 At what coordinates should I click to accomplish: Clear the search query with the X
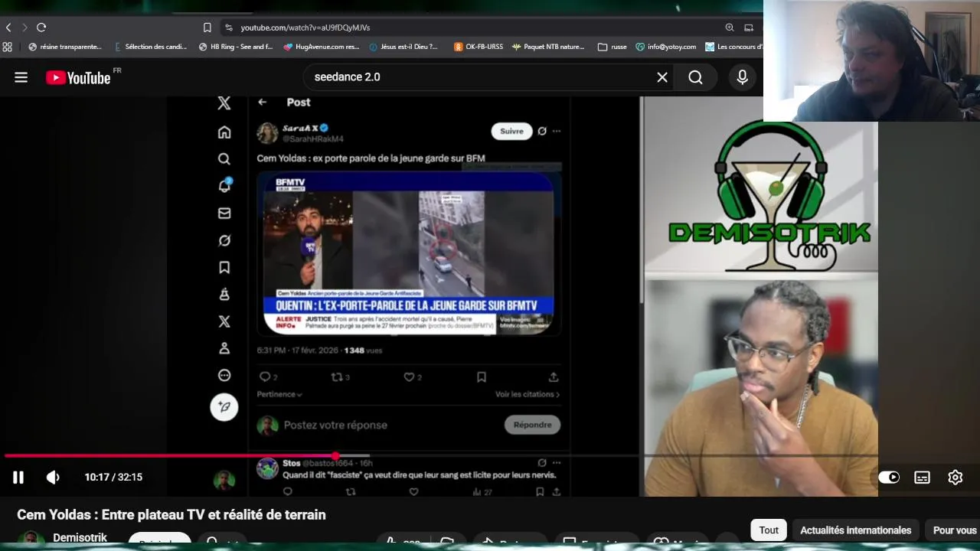click(x=662, y=77)
